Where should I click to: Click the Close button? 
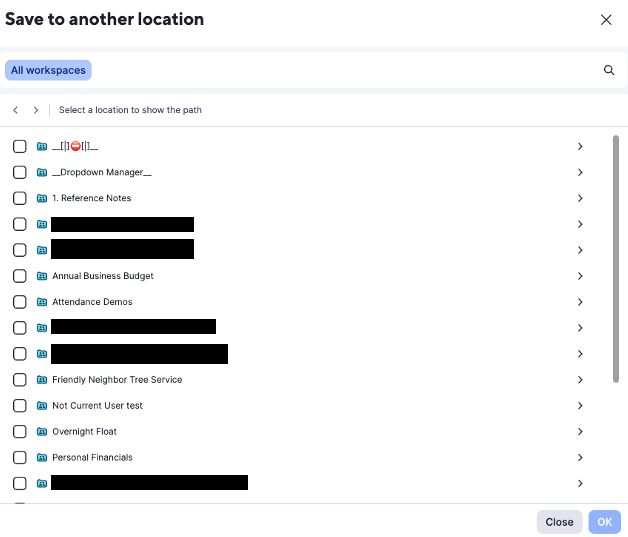tap(559, 522)
